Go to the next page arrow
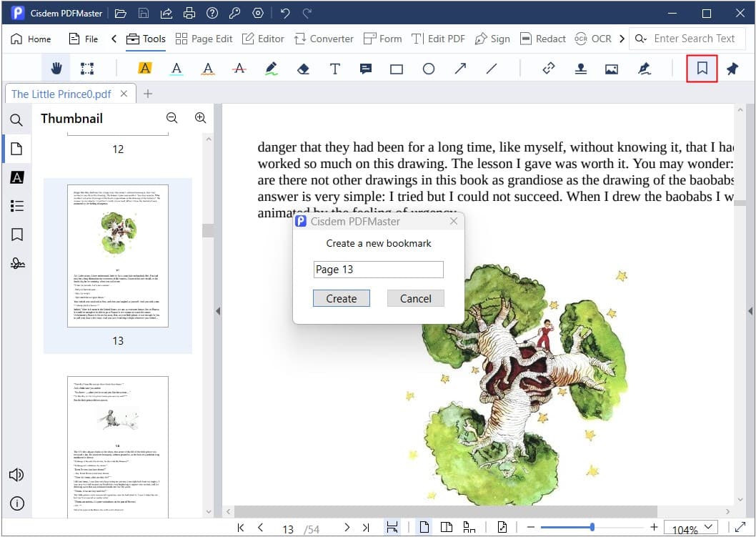The height and width of the screenshot is (537, 756). click(x=347, y=528)
